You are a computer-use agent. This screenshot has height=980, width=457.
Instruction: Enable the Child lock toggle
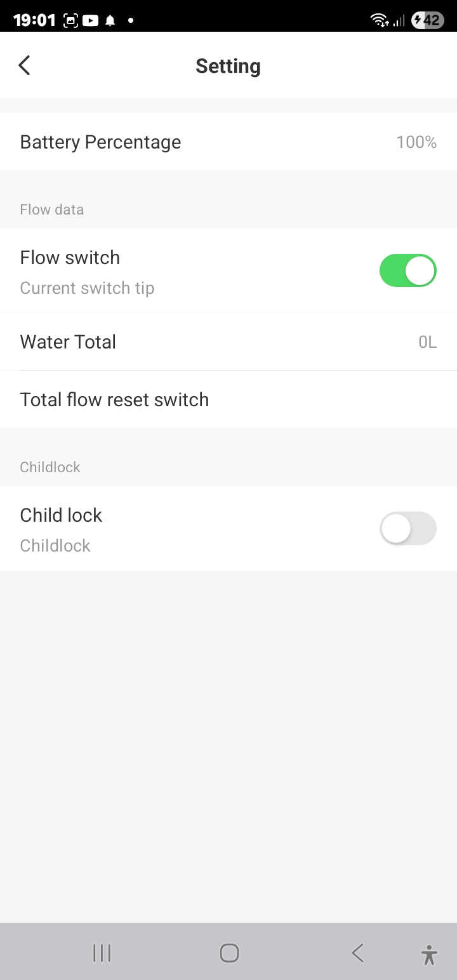coord(407,529)
